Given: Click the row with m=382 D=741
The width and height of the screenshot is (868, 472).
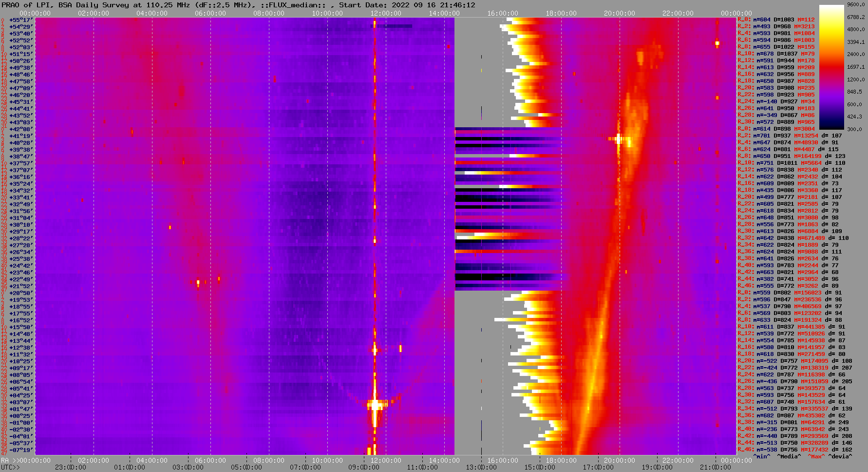Looking at the screenshot, I should 788,279.
